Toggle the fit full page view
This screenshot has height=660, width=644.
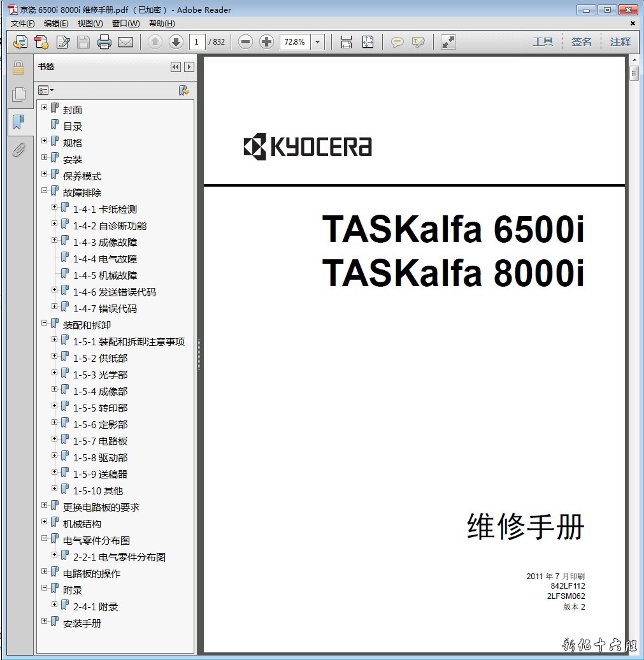[368, 42]
